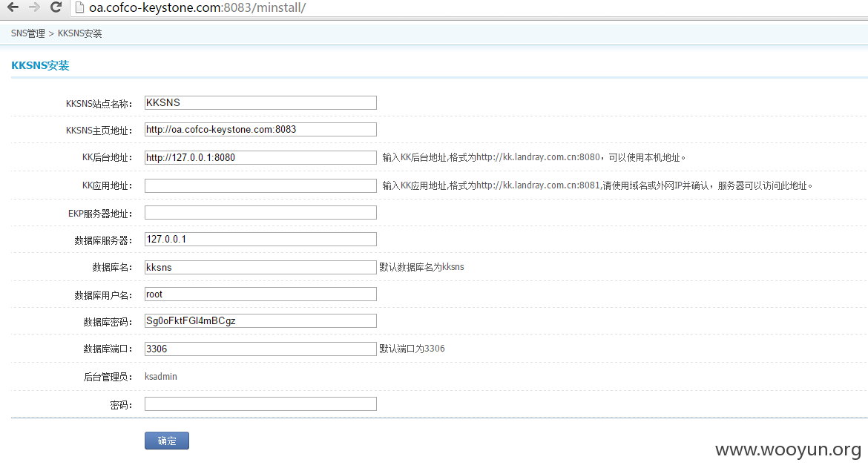Viewport: 868px width, 471px height.
Task: Edit the 数据库名 field containing kksns
Action: point(260,267)
